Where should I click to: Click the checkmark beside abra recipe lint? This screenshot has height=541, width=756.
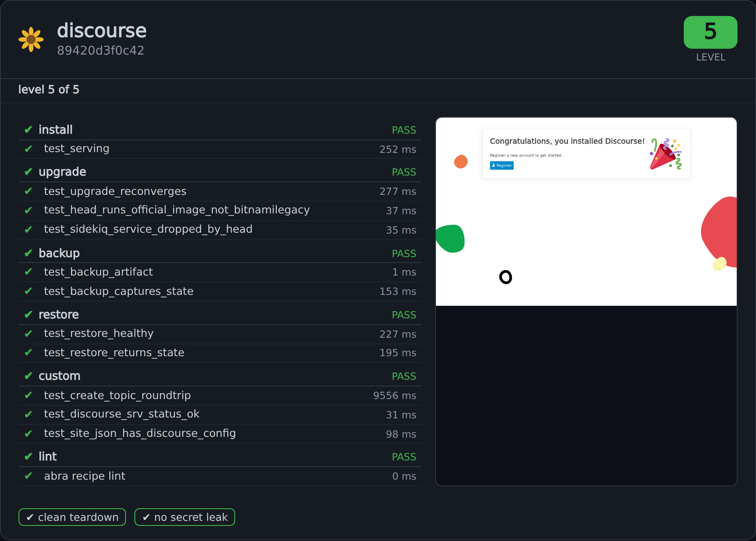coord(29,476)
